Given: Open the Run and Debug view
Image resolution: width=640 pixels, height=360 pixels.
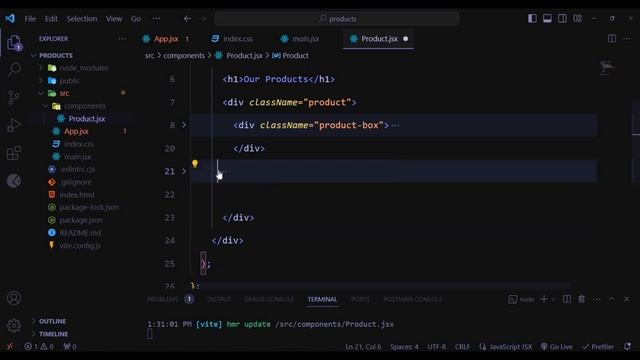Looking at the screenshot, I should coord(14,125).
